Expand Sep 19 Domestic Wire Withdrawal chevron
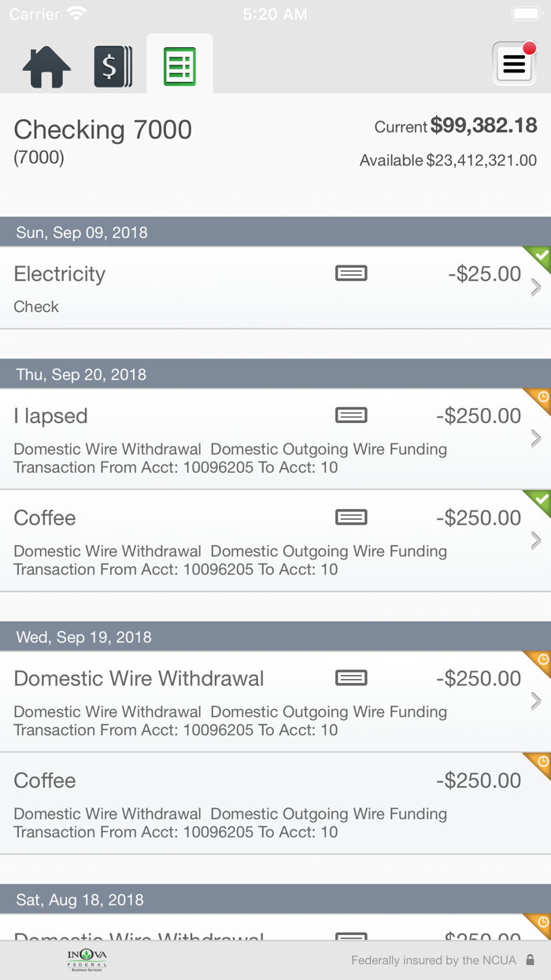The width and height of the screenshot is (551, 980). point(536,700)
